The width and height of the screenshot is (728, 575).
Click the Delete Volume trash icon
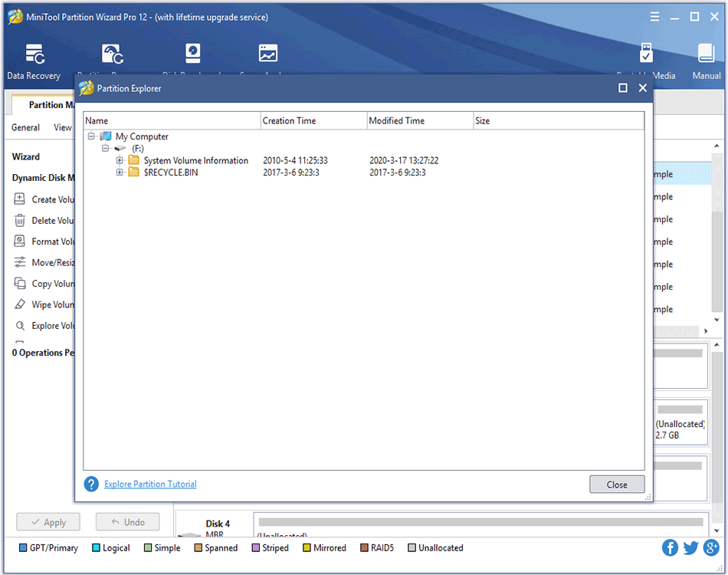point(20,221)
